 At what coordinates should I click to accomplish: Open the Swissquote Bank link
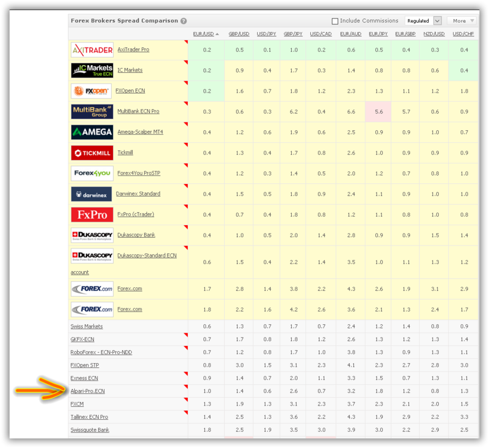click(90, 430)
